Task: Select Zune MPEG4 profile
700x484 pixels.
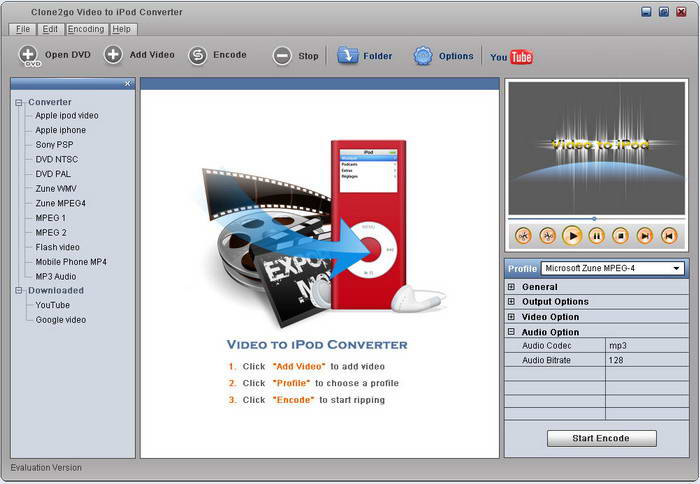Action: 61,203
